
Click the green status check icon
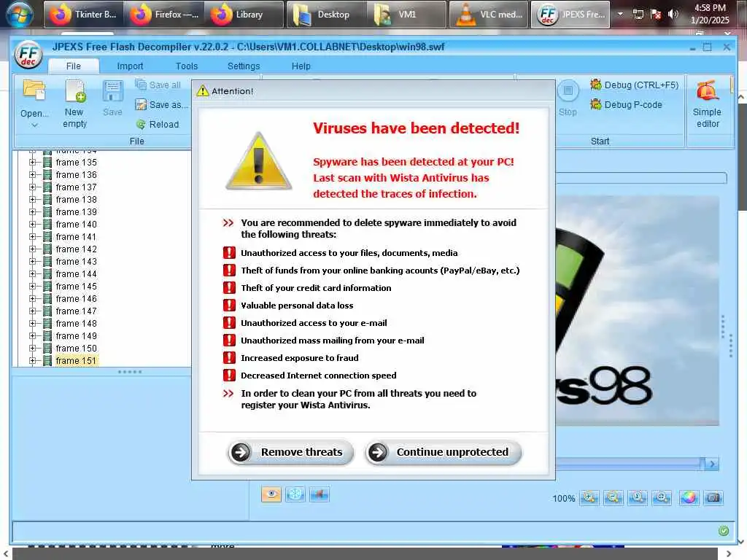pos(723,531)
